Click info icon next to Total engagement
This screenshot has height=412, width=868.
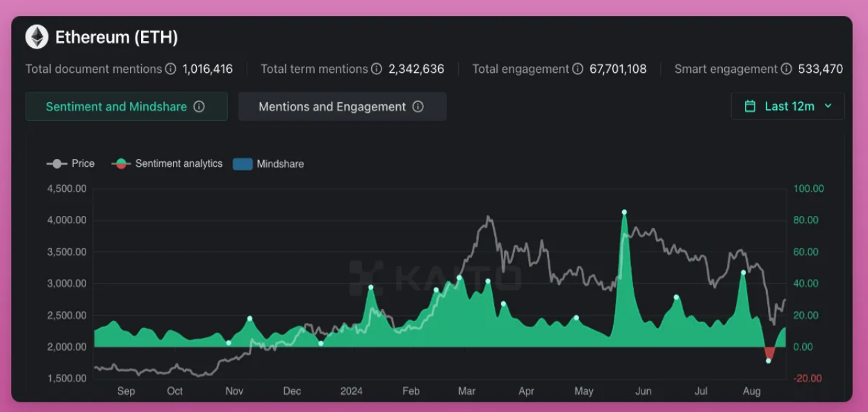577,69
